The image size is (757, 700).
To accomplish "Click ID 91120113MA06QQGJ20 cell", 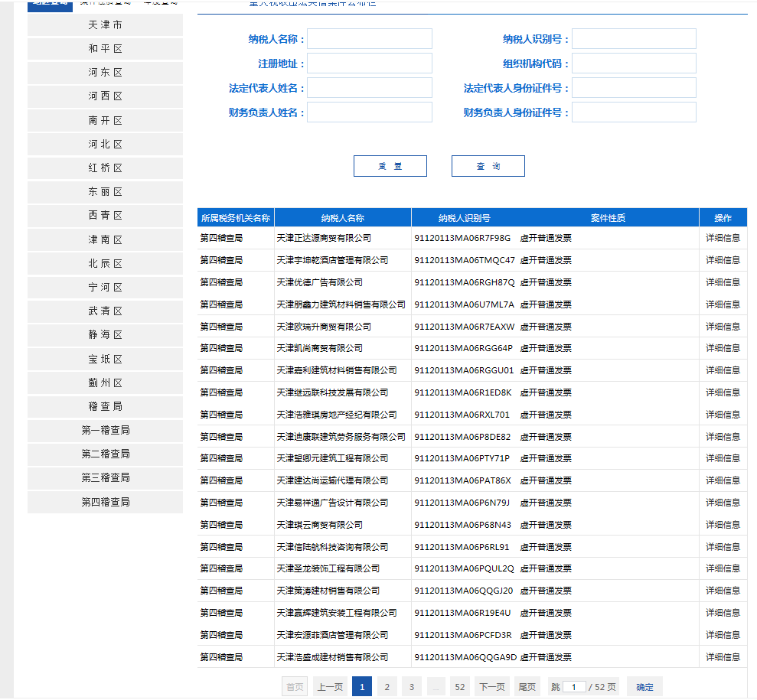I will pyautogui.click(x=464, y=591).
